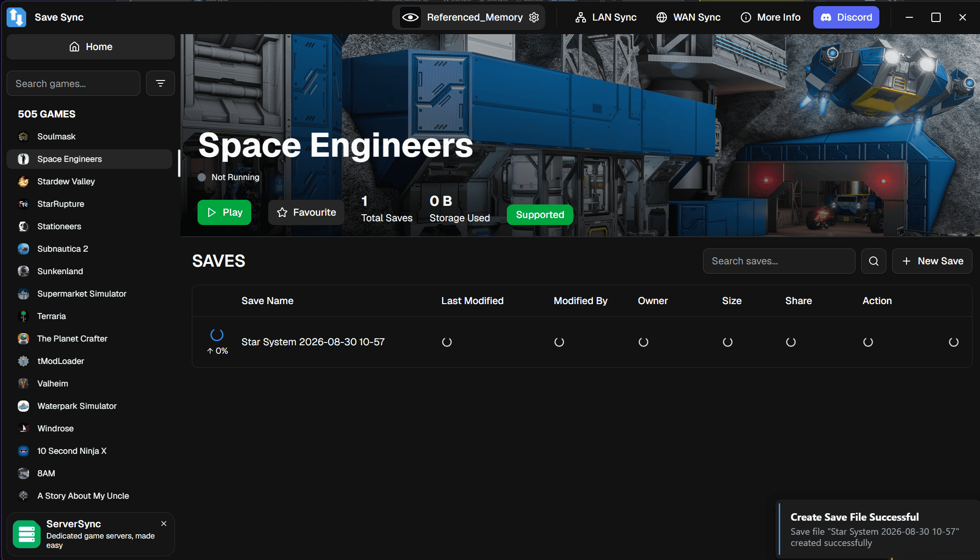Select tModLoader in the games list
980x560 pixels.
89,361
